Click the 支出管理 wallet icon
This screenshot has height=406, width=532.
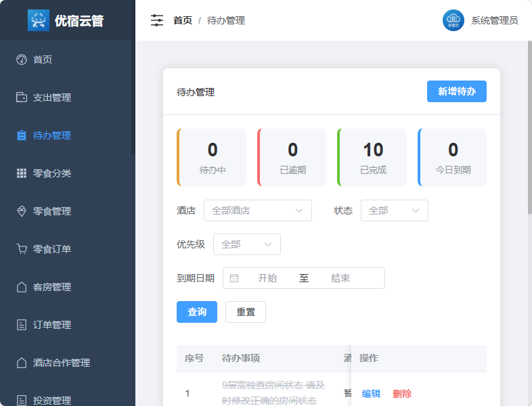(x=22, y=97)
